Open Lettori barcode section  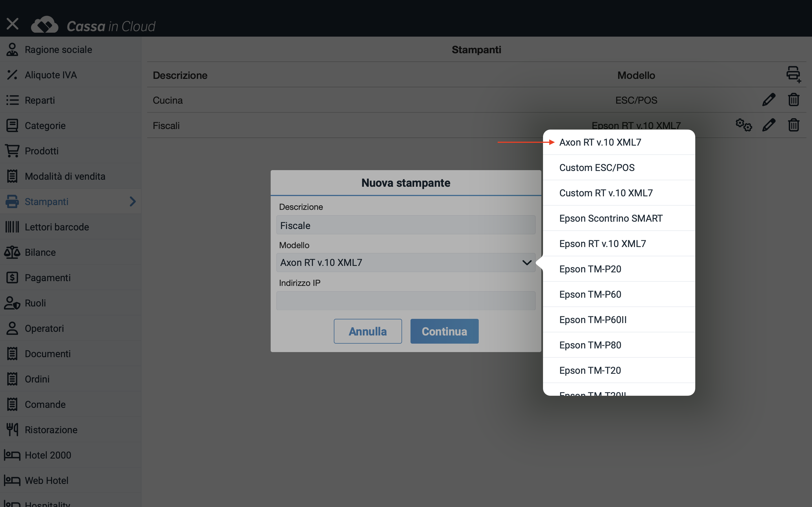(x=56, y=227)
